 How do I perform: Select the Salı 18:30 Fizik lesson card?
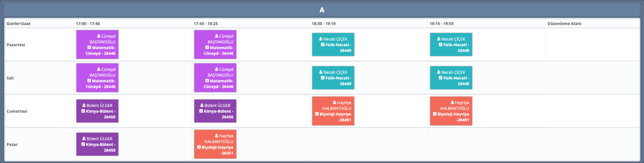coord(333,78)
